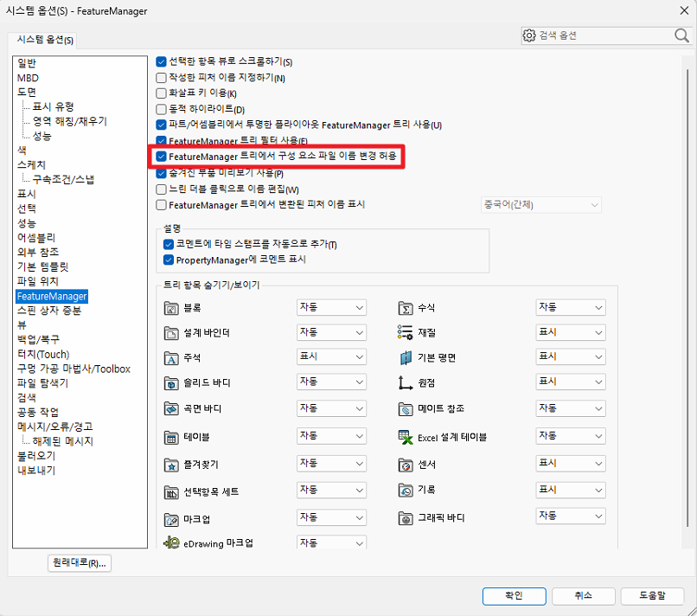Screen dimensions: 697x616
Task: Click the 수식 sigma icon
Action: click(406, 308)
